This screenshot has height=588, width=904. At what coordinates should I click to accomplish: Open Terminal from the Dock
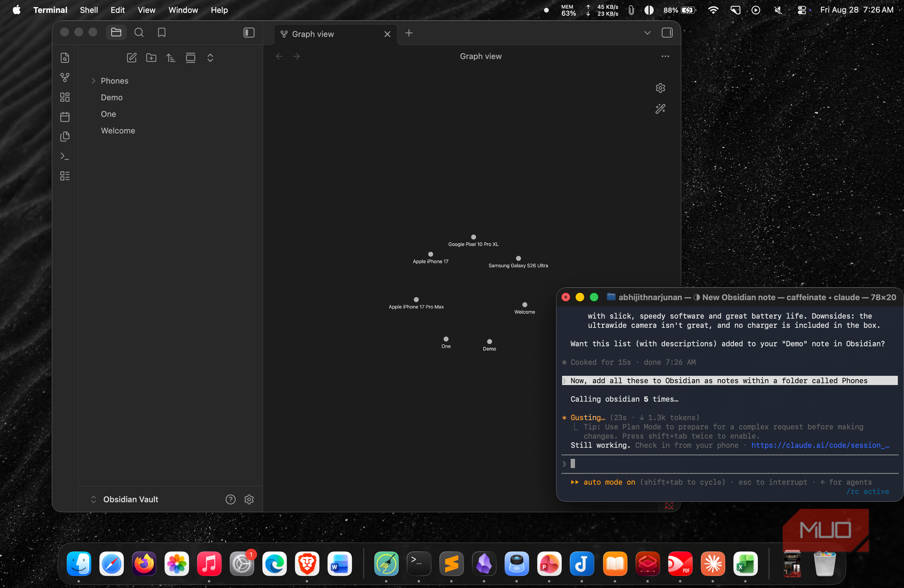click(x=419, y=564)
